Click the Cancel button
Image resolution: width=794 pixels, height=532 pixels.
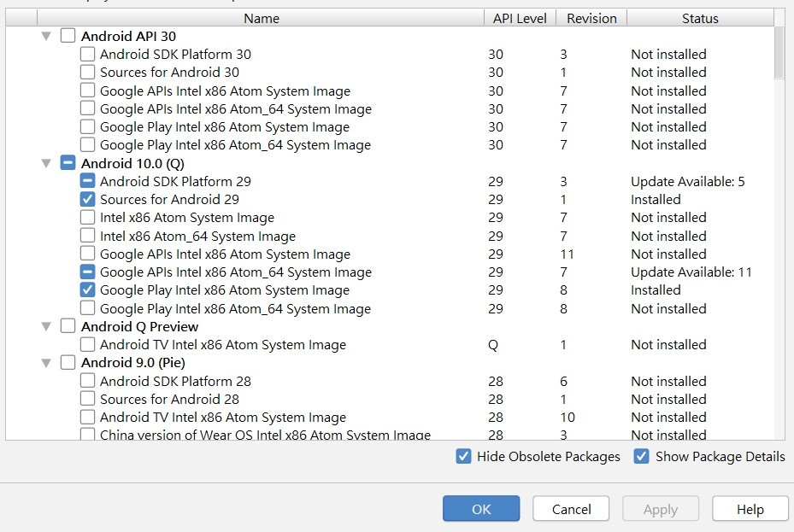point(571,509)
